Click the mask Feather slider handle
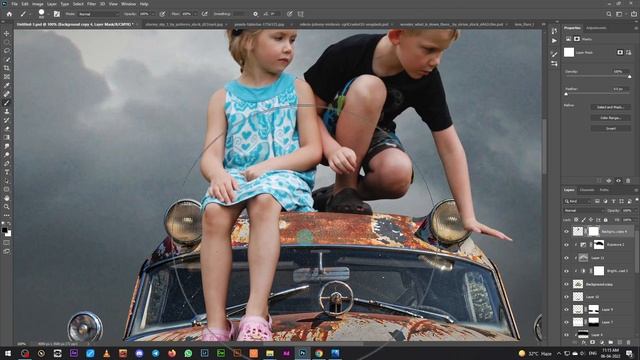The width and height of the screenshot is (640, 360). (566, 93)
